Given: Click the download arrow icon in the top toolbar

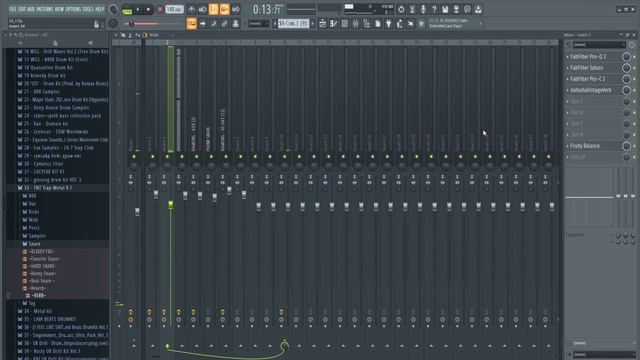Looking at the screenshot, I should 478,9.
